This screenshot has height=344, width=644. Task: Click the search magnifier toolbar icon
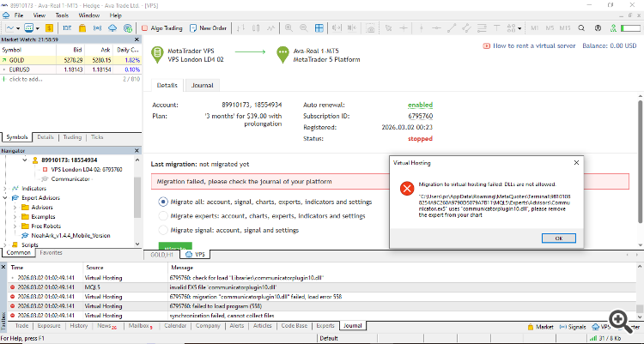[581, 28]
